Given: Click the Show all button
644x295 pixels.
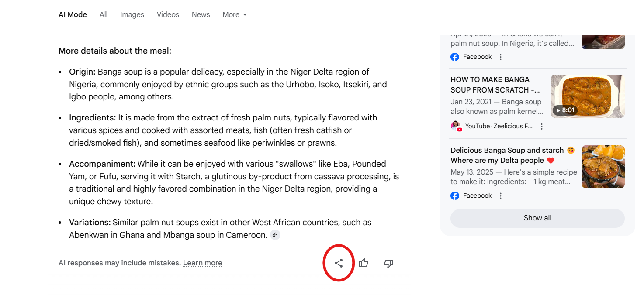Looking at the screenshot, I should point(537,218).
